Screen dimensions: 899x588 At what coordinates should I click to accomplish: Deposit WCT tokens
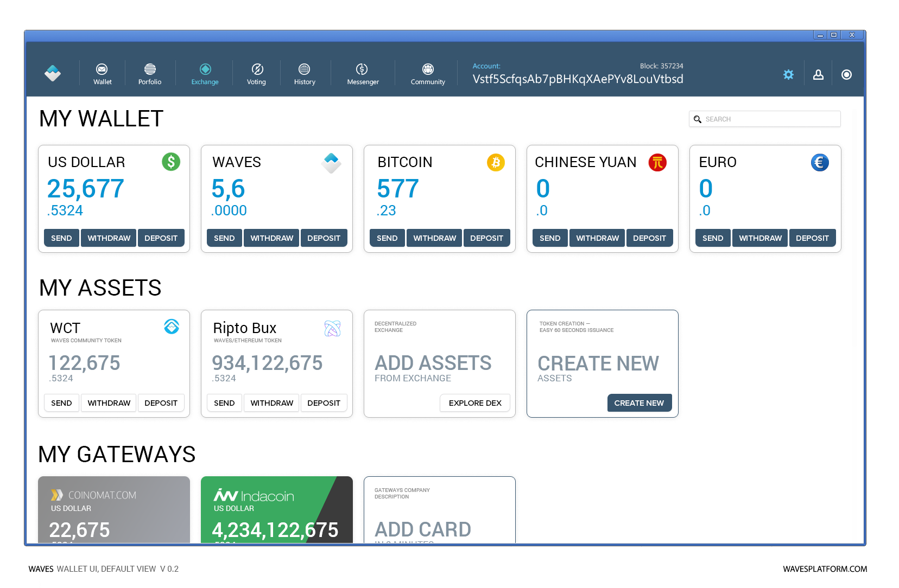pyautogui.click(x=161, y=403)
